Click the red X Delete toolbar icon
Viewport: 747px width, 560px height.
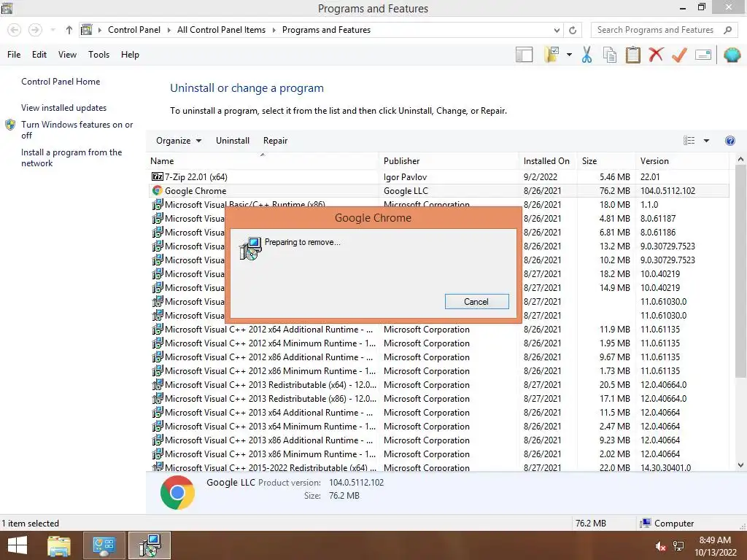coord(656,55)
